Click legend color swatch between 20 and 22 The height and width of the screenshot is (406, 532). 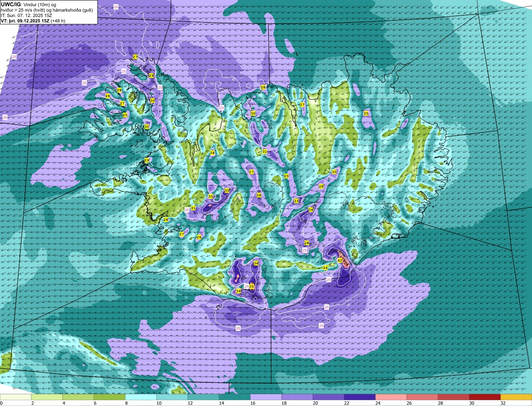(328, 397)
